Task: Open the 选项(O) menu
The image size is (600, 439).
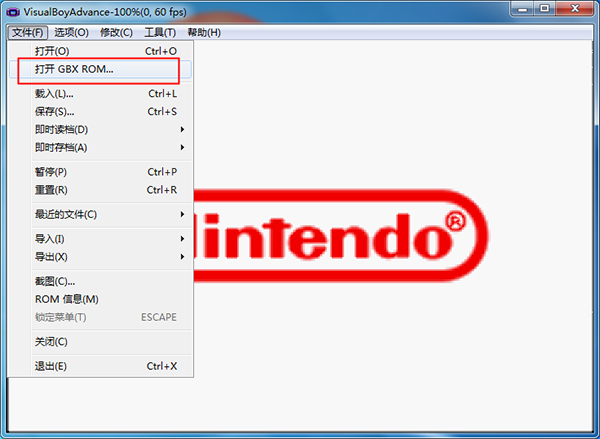Action: [70, 32]
